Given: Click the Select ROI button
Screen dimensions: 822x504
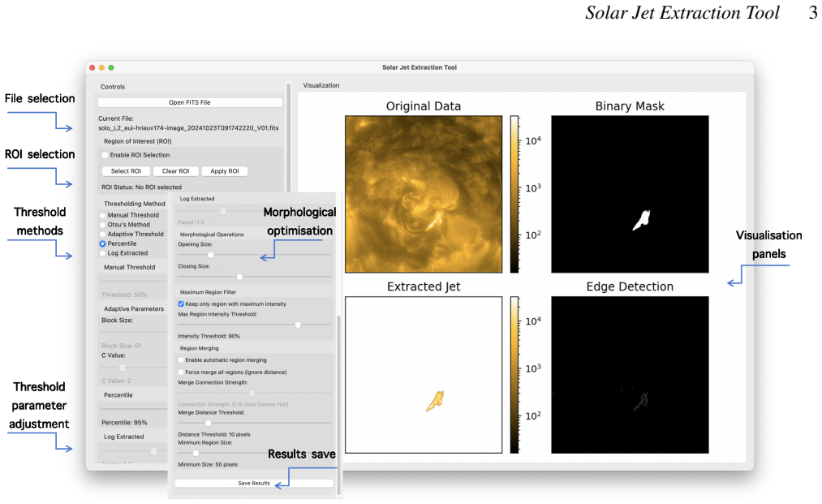Looking at the screenshot, I should tap(126, 171).
